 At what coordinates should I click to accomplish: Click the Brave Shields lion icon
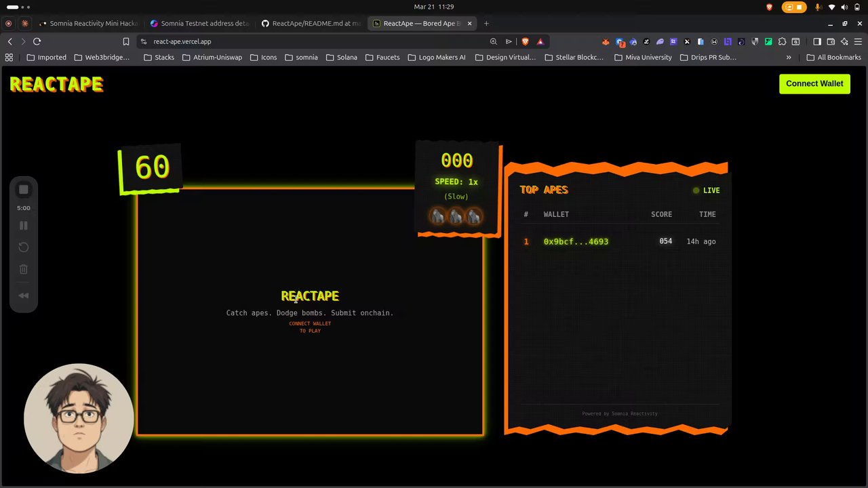[525, 41]
